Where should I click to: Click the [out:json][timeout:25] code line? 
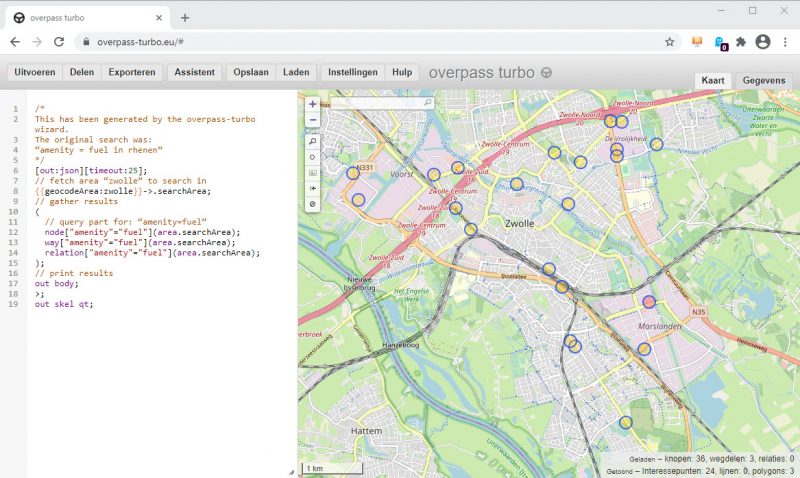pyautogui.click(x=91, y=170)
